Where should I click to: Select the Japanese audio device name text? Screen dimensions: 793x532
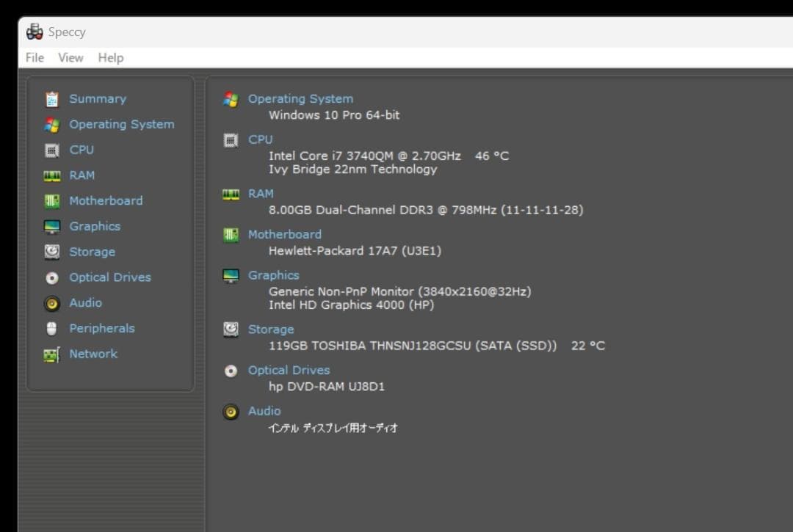pyautogui.click(x=333, y=428)
